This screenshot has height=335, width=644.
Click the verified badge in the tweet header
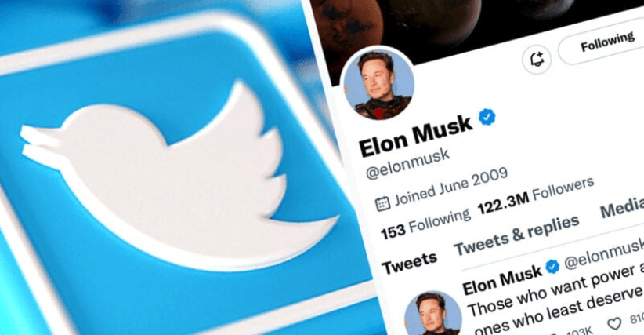click(x=552, y=267)
